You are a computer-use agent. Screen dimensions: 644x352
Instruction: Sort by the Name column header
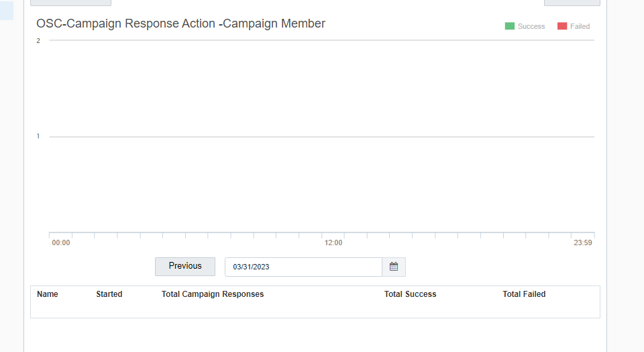tap(47, 294)
